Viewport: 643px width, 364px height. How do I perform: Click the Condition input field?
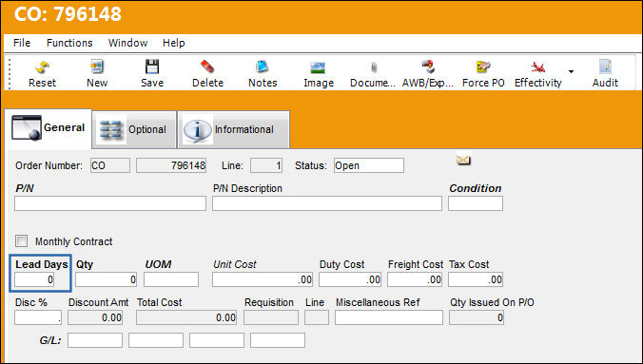[476, 203]
